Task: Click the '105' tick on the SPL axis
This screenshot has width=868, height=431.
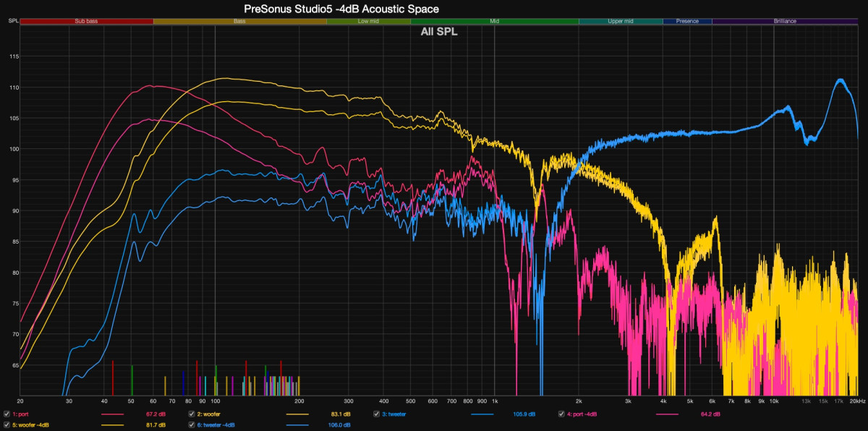Action: [x=14, y=118]
